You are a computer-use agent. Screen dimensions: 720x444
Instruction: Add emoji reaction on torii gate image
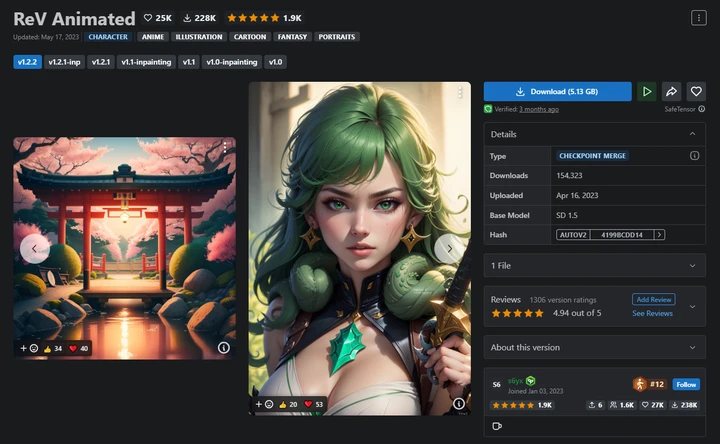(29, 348)
